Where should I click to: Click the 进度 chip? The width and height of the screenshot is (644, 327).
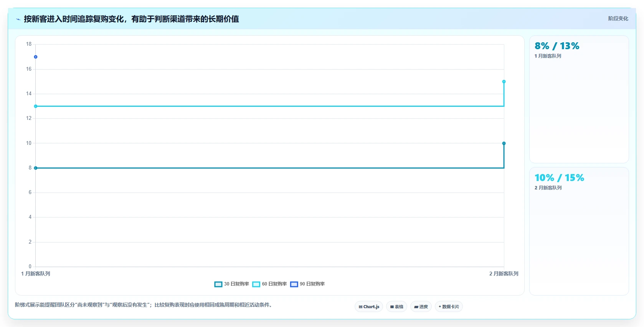(421, 307)
